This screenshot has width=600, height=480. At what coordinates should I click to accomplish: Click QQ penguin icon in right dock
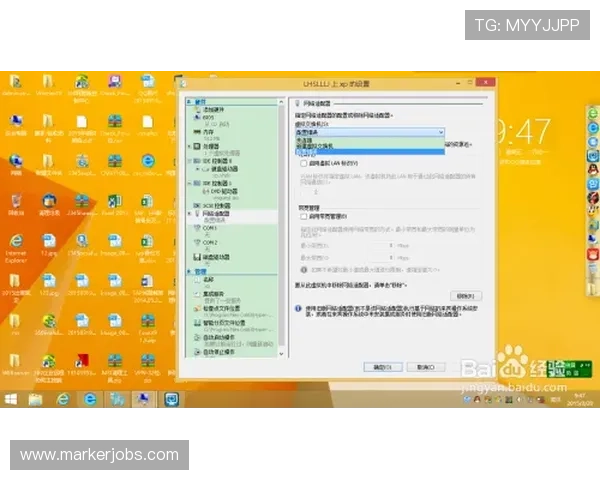point(593,170)
